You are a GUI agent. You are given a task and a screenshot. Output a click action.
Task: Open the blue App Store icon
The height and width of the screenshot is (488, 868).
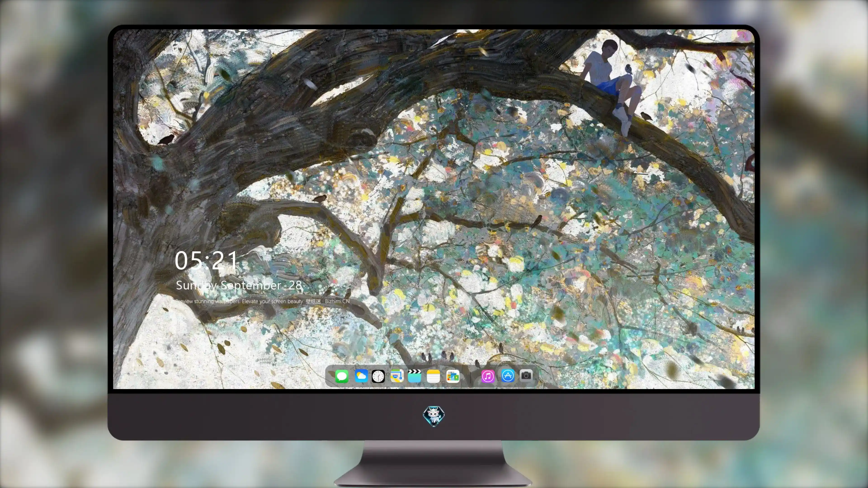coord(508,375)
